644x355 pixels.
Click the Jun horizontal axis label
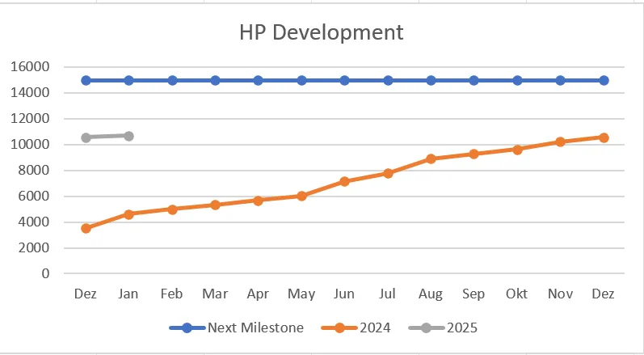(x=344, y=294)
